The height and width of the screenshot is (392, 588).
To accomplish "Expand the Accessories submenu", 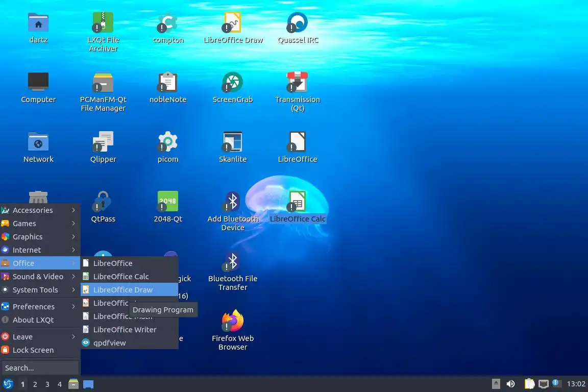I will point(40,210).
